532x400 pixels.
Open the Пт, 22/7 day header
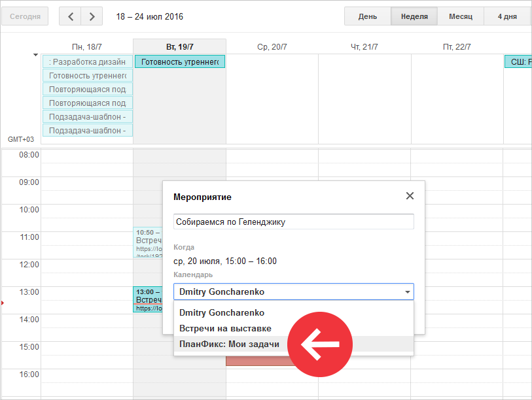coord(457,47)
